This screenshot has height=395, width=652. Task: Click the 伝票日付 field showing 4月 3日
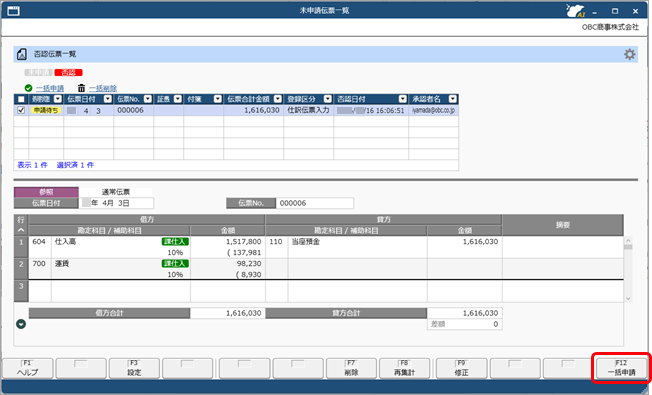tap(116, 203)
